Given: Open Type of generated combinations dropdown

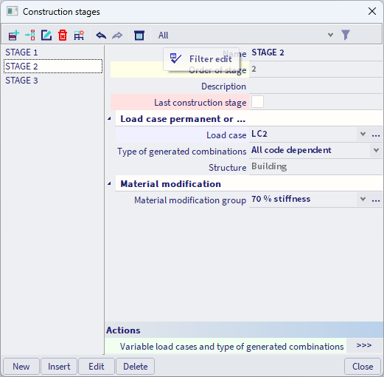Looking at the screenshot, I should 376,150.
